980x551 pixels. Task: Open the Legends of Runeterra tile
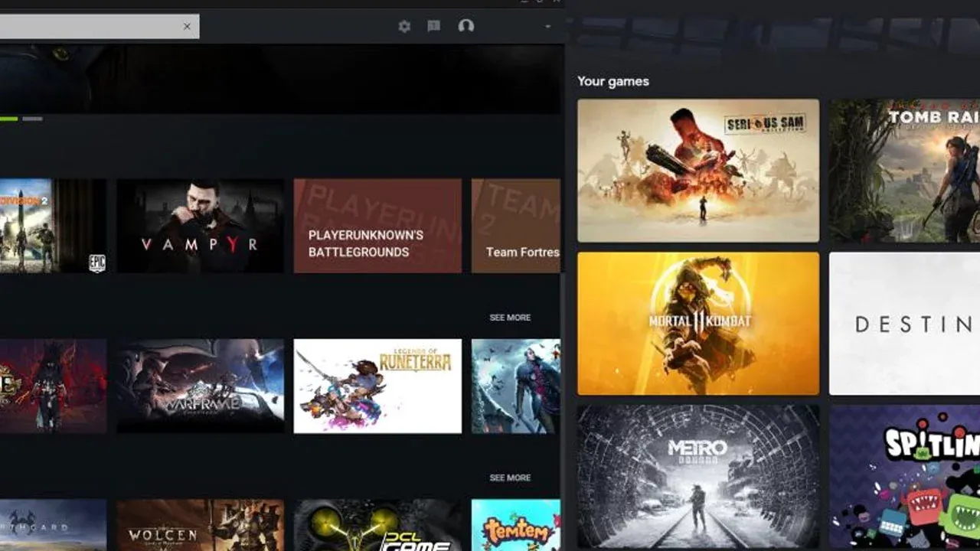(x=377, y=386)
